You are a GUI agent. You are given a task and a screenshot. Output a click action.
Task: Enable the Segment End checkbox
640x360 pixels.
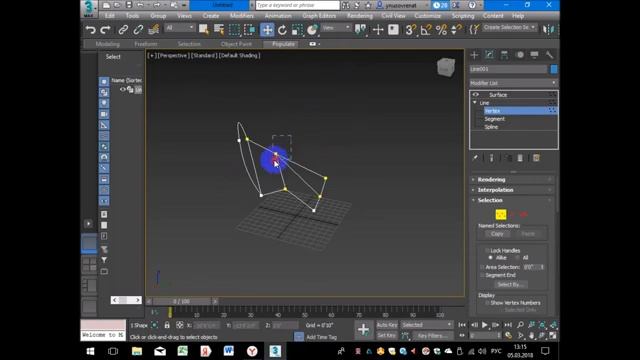[x=482, y=276]
